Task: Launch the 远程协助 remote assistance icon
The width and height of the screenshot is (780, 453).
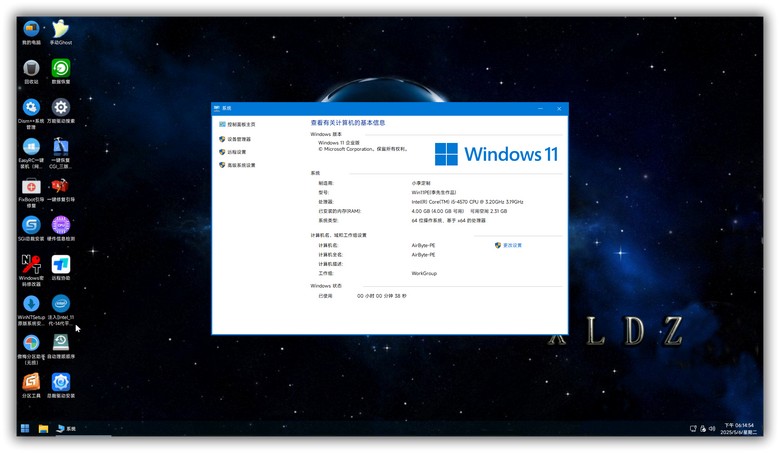Action: (x=61, y=264)
